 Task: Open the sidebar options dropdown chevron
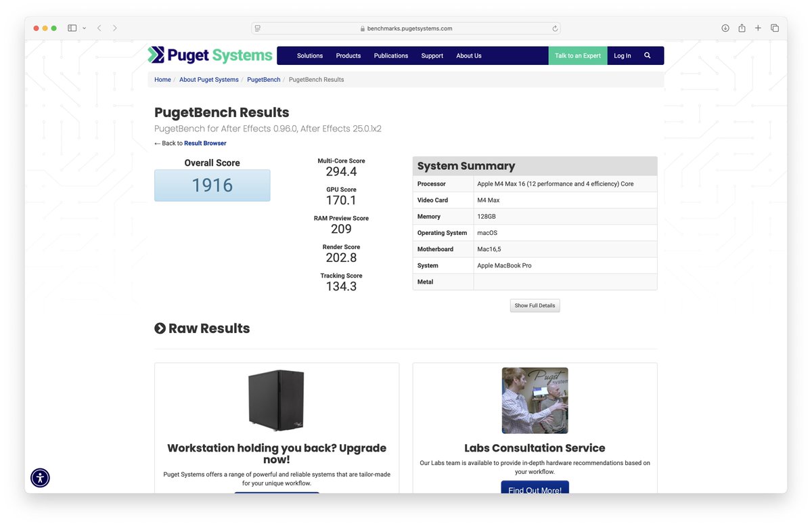click(x=84, y=28)
